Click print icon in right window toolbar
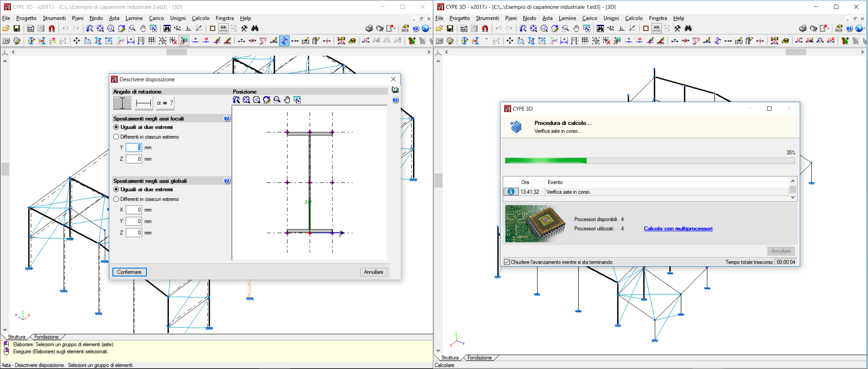Image resolution: width=868 pixels, height=369 pixels. pyautogui.click(x=803, y=29)
